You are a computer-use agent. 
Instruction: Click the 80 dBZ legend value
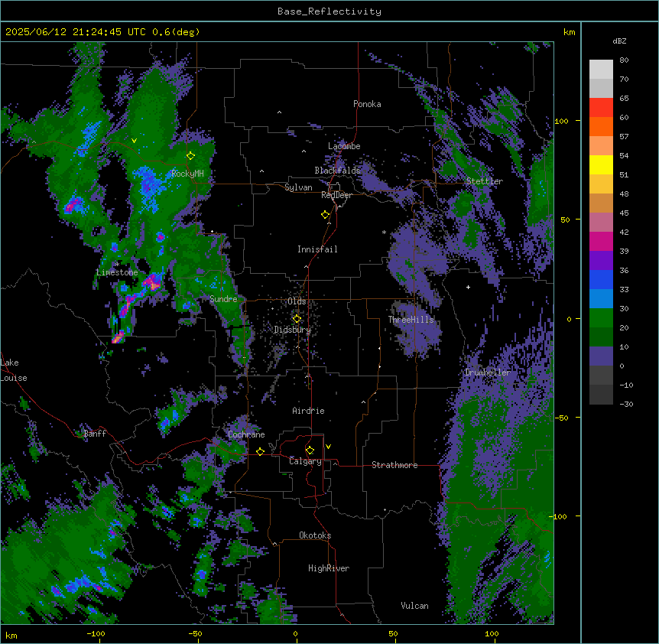click(624, 60)
